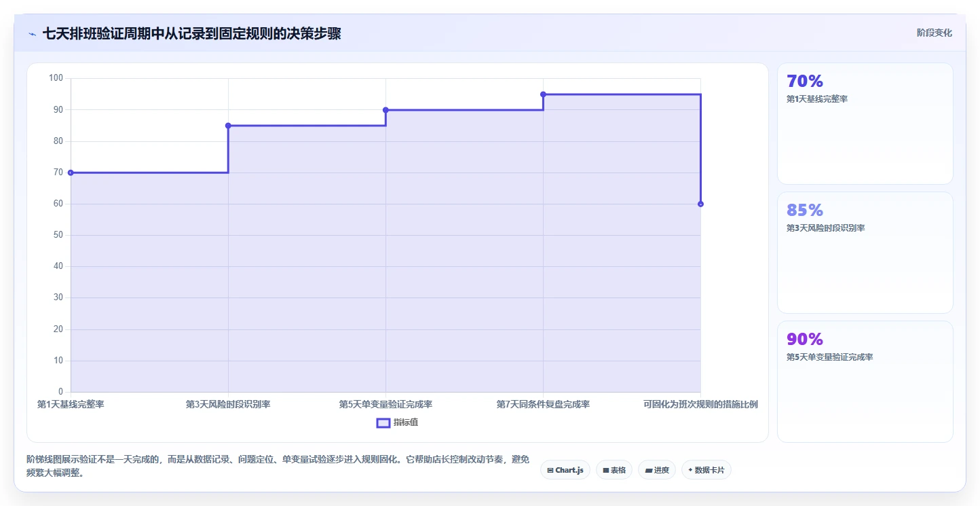This screenshot has height=506, width=980.
Task: Select the 85% 第3天风险时段识别率 data card
Action: 865,253
